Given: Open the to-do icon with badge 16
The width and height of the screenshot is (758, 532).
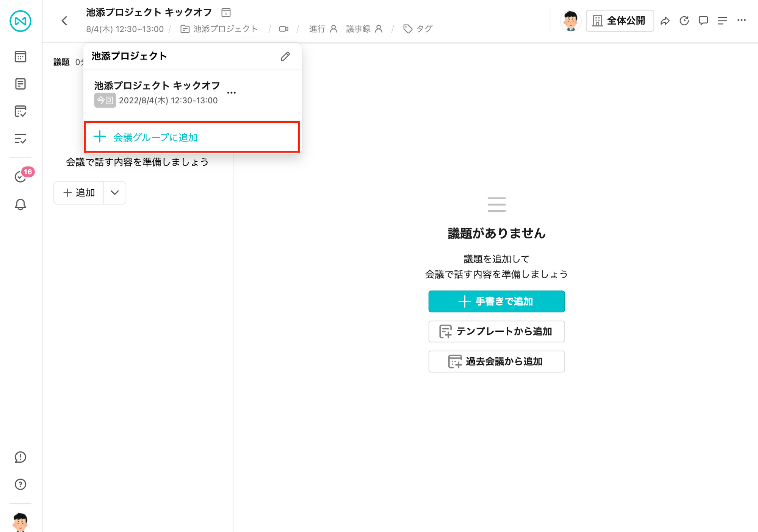Looking at the screenshot, I should coord(20,176).
